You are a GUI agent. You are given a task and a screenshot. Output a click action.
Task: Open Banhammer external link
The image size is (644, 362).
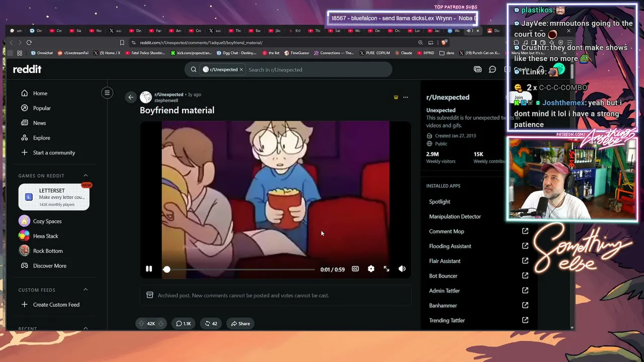[x=525, y=305]
